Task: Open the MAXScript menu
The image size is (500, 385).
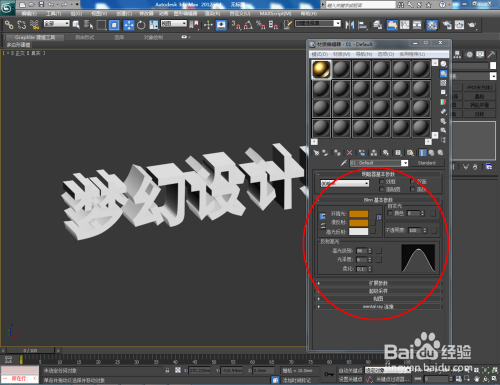Action: point(275,13)
